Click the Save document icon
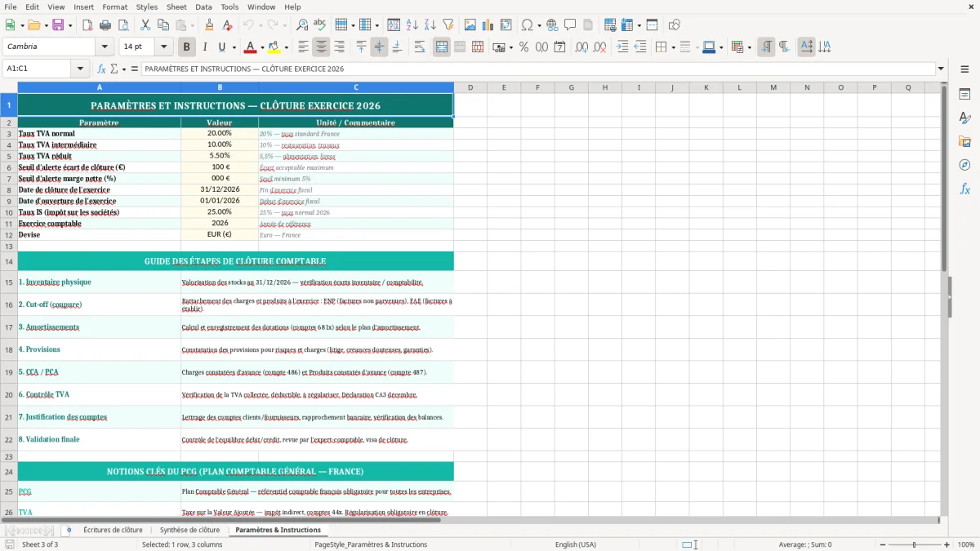This screenshot has height=551, width=980. click(x=58, y=25)
